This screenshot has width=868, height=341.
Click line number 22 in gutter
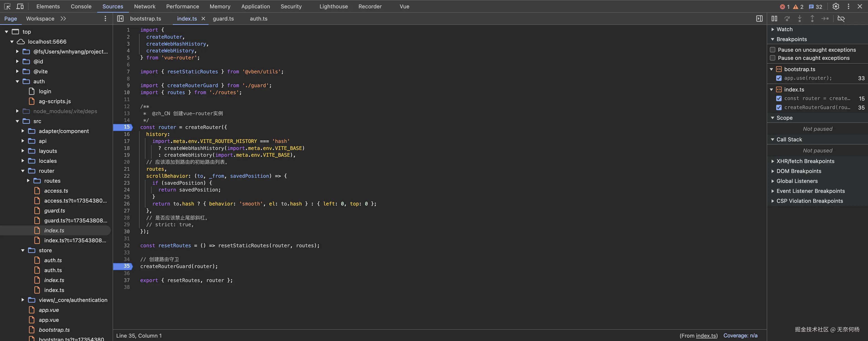point(127,176)
